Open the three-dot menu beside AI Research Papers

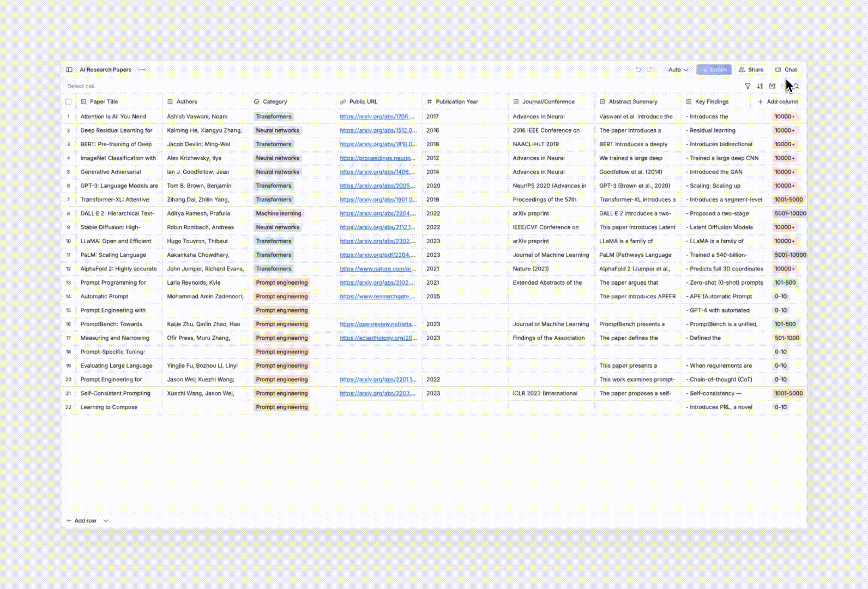tap(142, 70)
